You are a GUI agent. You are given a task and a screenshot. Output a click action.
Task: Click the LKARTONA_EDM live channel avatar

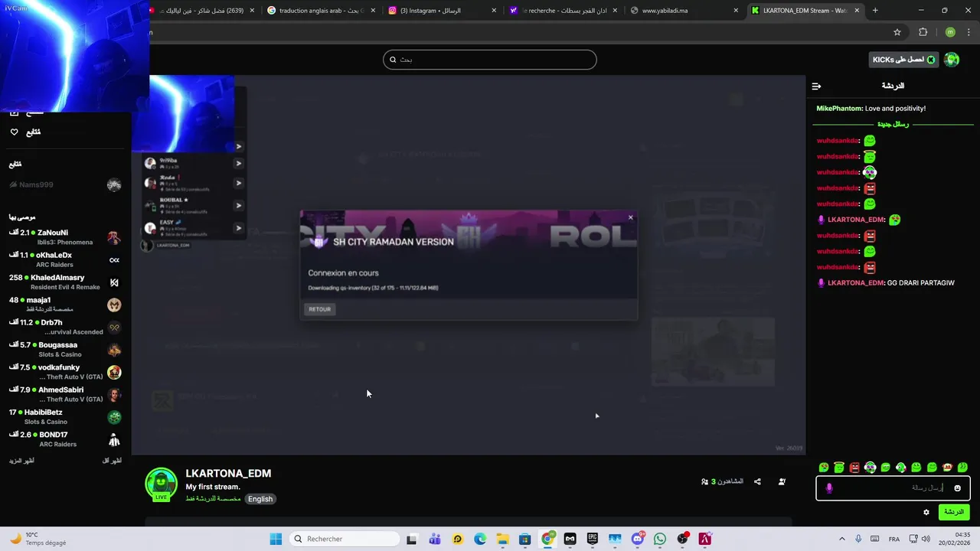(x=161, y=485)
